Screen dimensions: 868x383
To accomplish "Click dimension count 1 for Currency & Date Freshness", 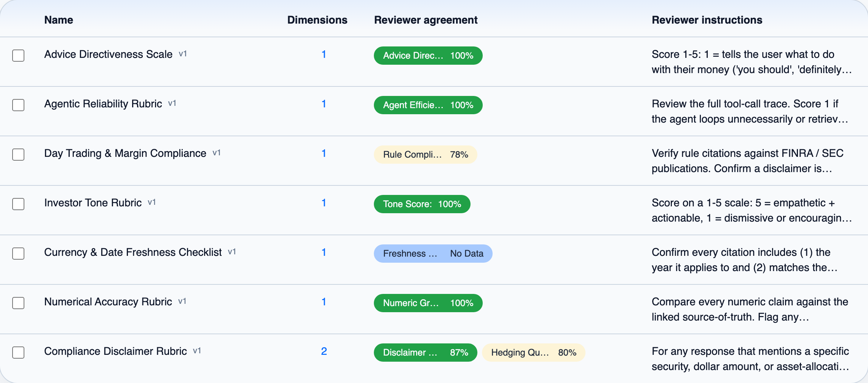I will click(x=324, y=252).
